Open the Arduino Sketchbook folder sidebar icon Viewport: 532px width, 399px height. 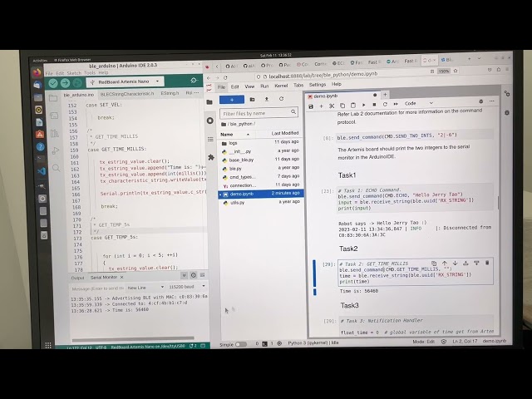click(x=53, y=98)
